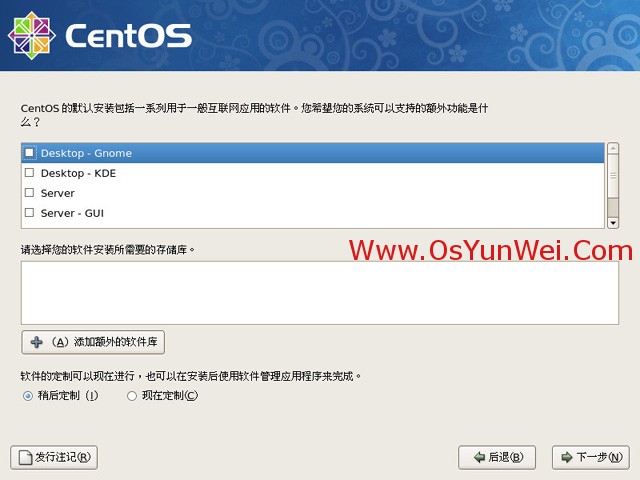Click the release notes document icon
This screenshot has width=640, height=480.
pyautogui.click(x=25, y=458)
